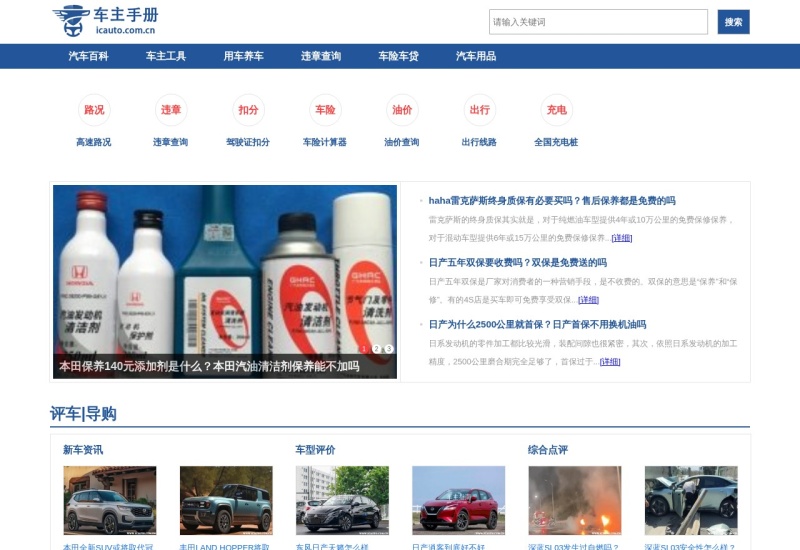
Task: Select the 扣分 circle icon
Action: click(x=248, y=110)
